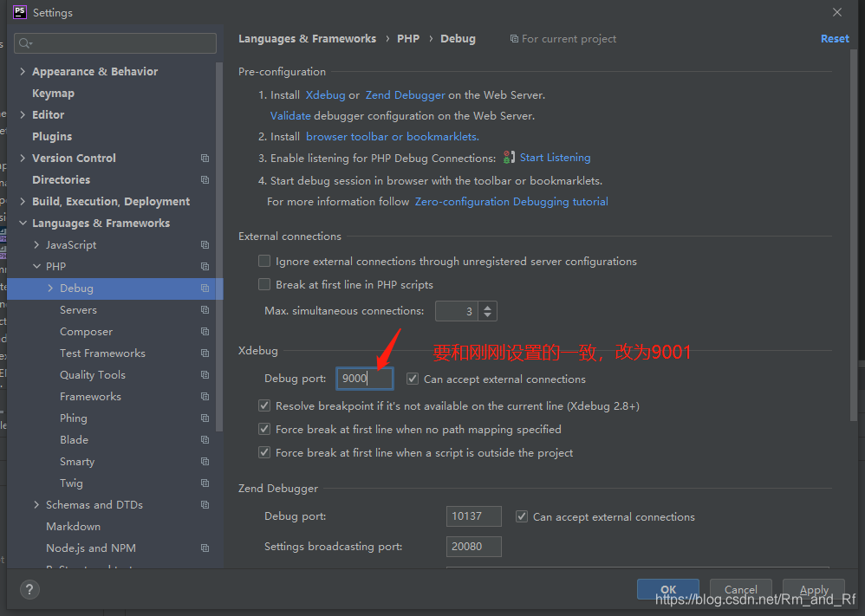Close the Settings dialog with X
The image size is (865, 616).
click(x=837, y=12)
